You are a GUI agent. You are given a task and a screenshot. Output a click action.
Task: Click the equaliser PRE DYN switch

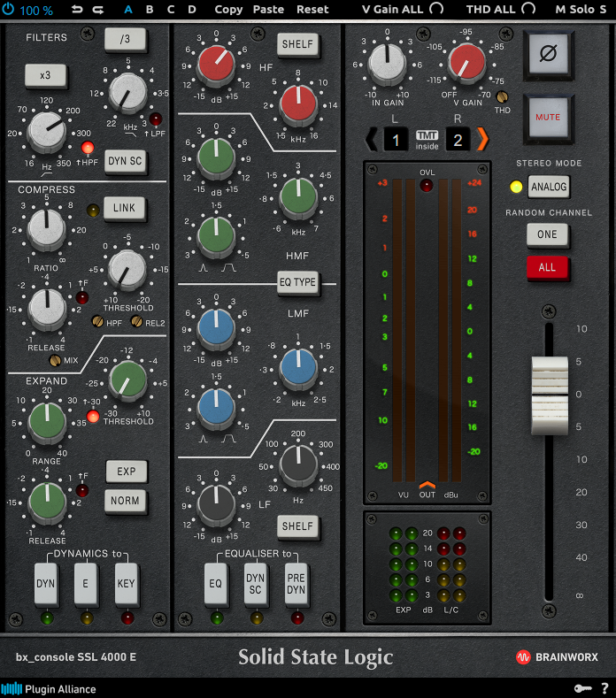pos(296,584)
